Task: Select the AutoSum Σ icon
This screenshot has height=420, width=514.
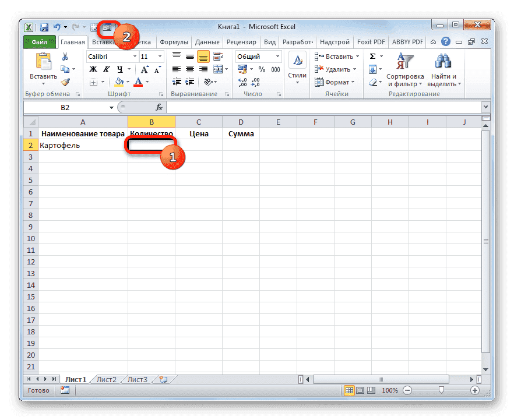Action: pos(373,56)
